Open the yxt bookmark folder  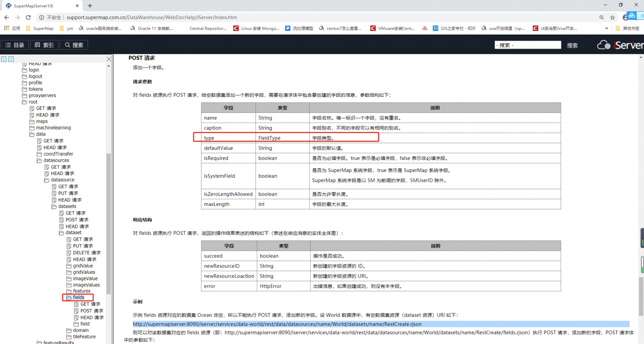coord(66,28)
